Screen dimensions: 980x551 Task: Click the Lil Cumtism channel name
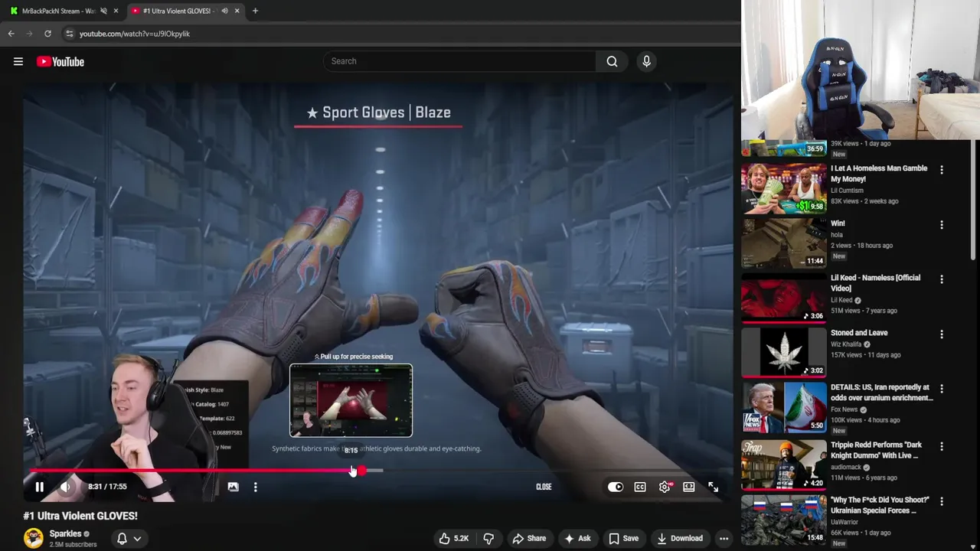[847, 191]
